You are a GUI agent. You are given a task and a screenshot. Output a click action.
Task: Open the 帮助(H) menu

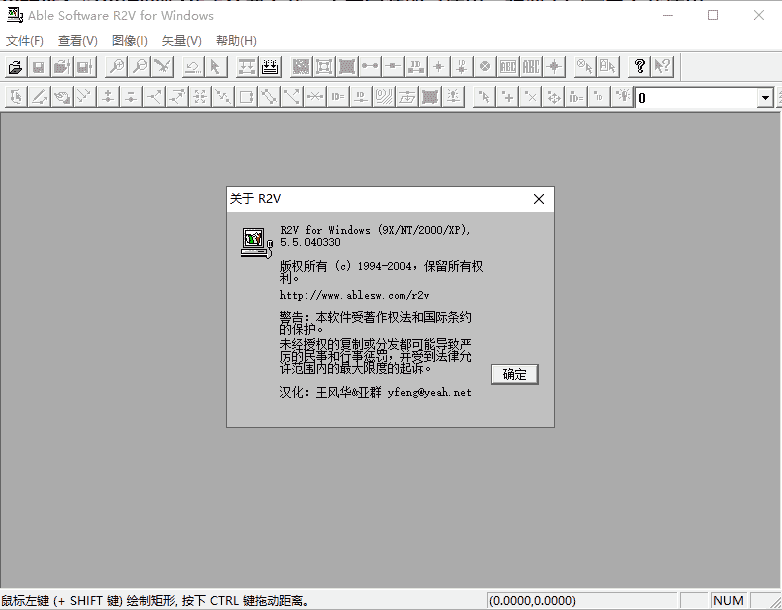236,41
